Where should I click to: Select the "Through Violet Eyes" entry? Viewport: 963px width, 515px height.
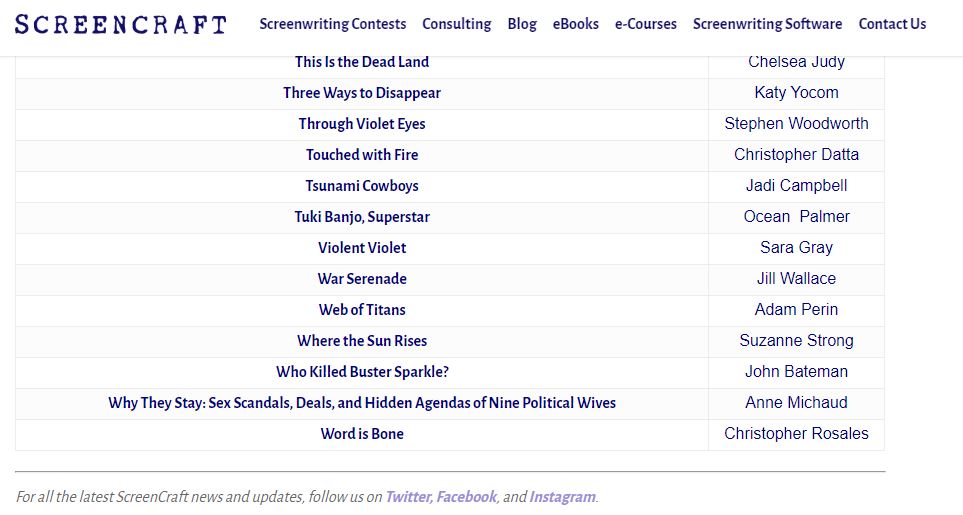tap(362, 124)
